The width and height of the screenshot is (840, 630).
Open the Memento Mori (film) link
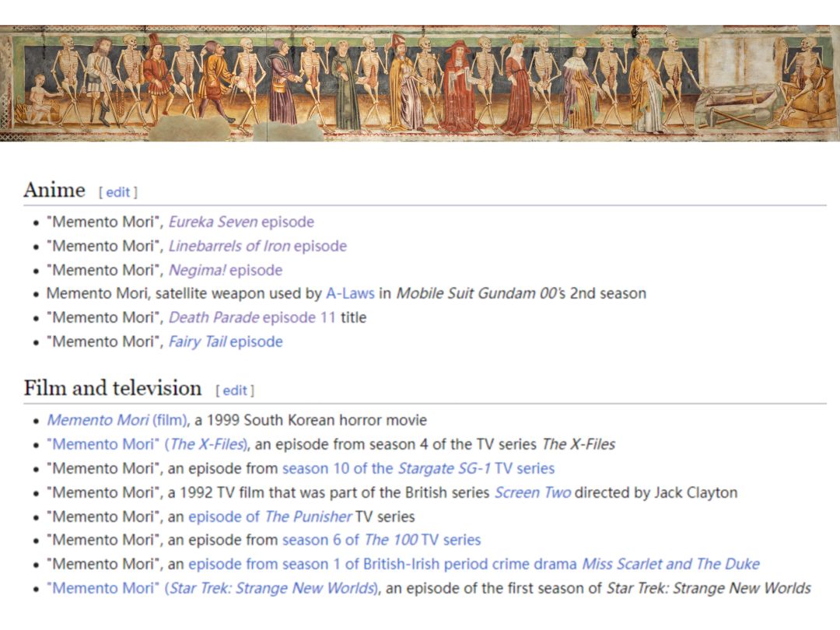click(x=117, y=420)
